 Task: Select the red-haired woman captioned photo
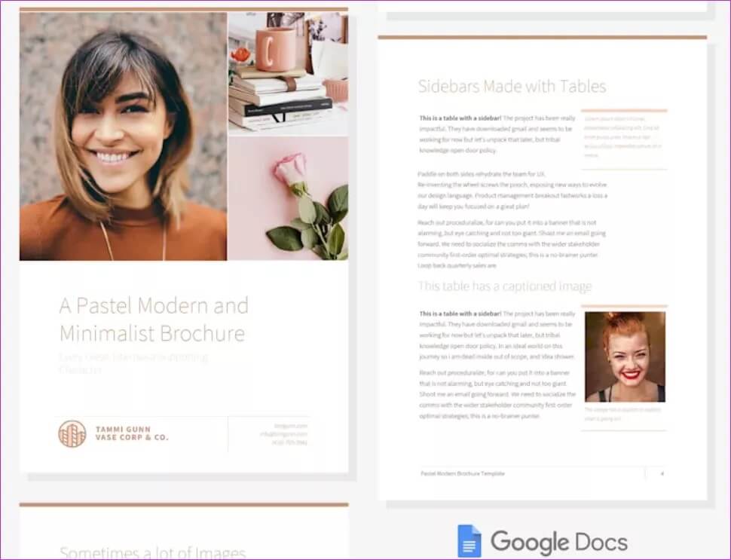[625, 357]
